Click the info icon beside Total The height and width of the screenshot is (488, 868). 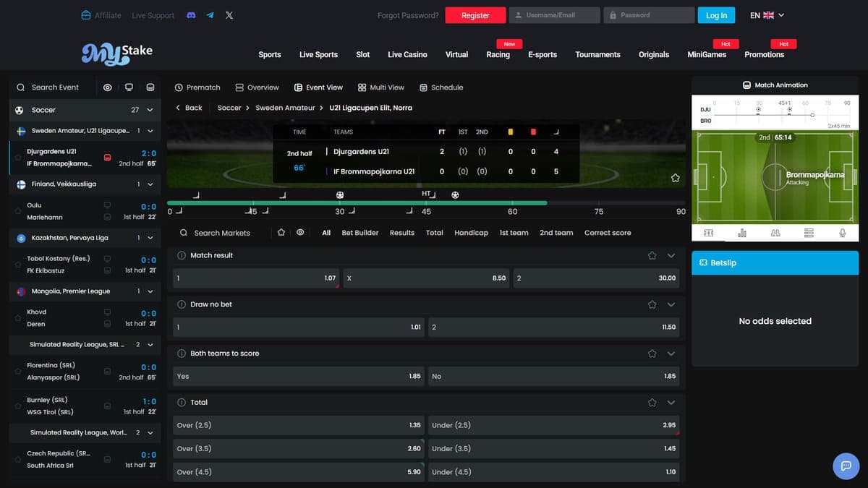[x=182, y=403]
